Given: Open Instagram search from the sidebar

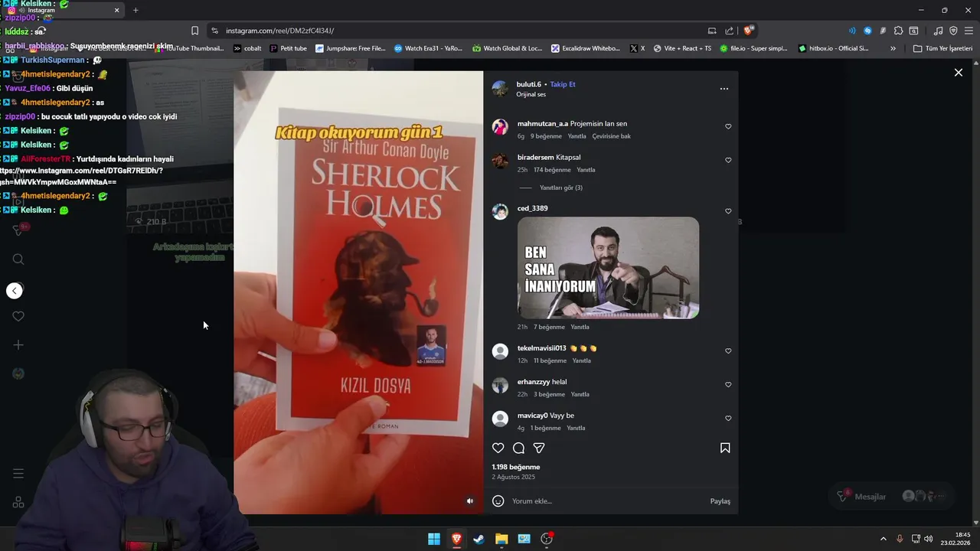Looking at the screenshot, I should [x=18, y=259].
